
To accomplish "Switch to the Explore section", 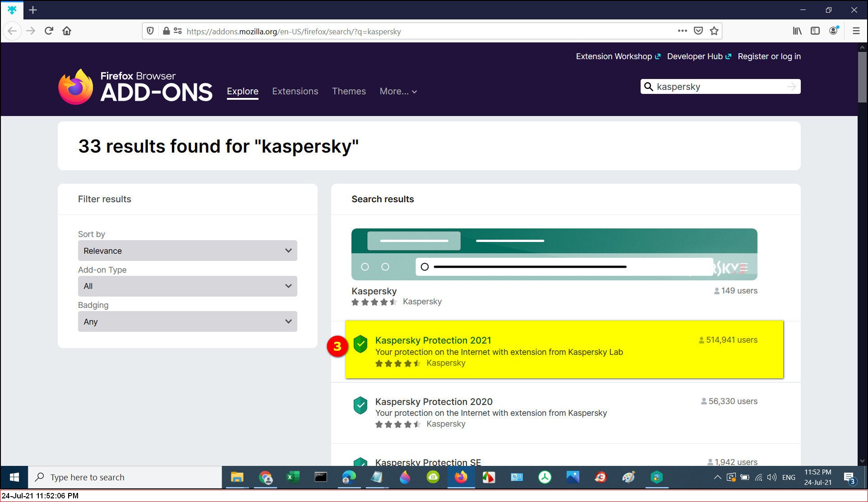I will [x=243, y=91].
